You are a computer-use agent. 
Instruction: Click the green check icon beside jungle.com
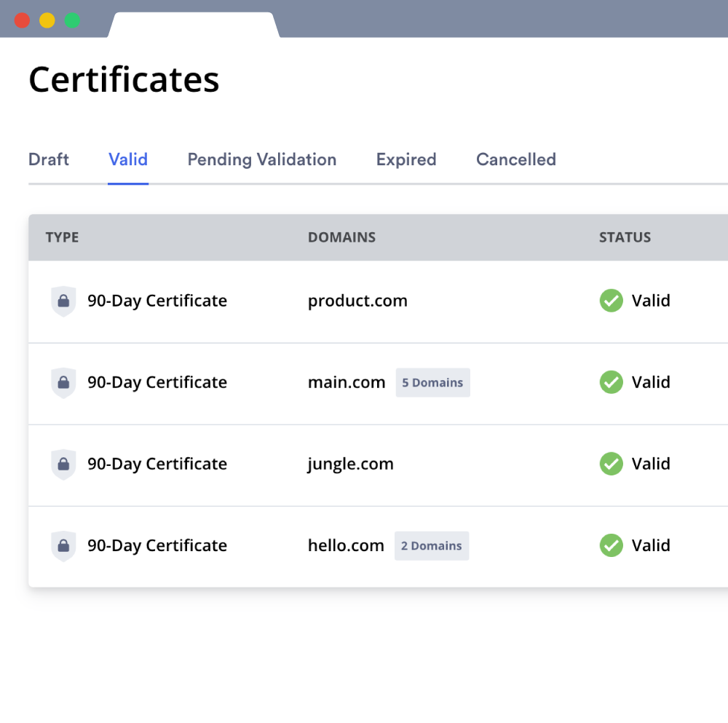(612, 464)
